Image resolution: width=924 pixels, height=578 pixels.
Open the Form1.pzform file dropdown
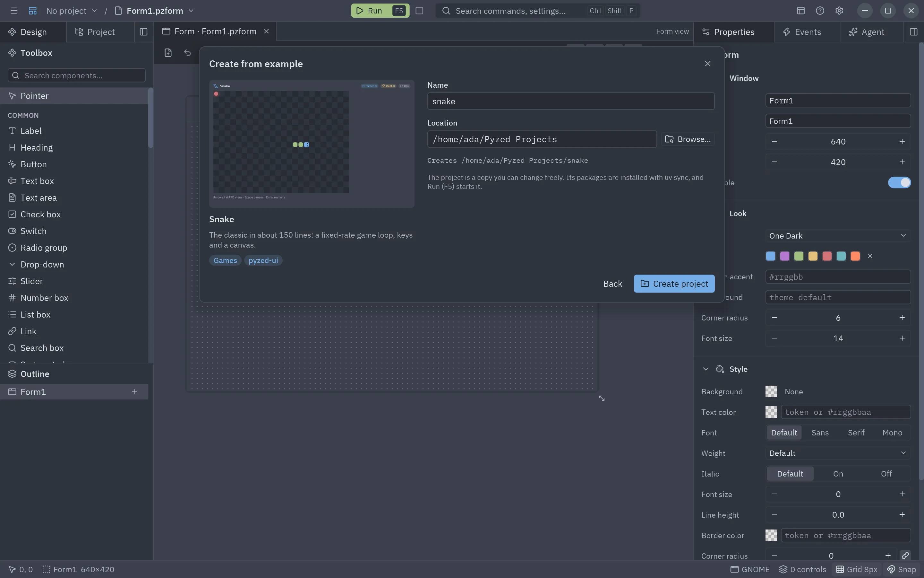155,11
